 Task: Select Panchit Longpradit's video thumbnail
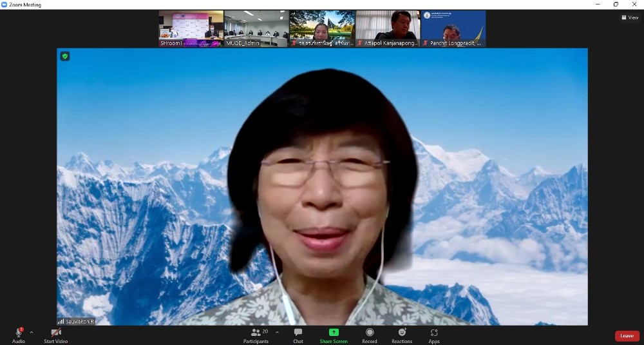[x=453, y=28]
